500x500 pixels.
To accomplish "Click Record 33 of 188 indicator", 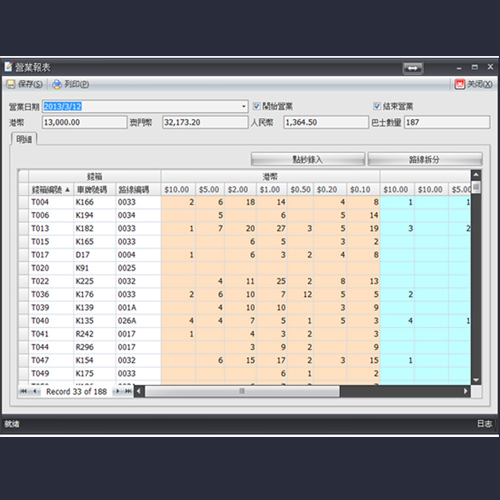I will pyautogui.click(x=76, y=391).
